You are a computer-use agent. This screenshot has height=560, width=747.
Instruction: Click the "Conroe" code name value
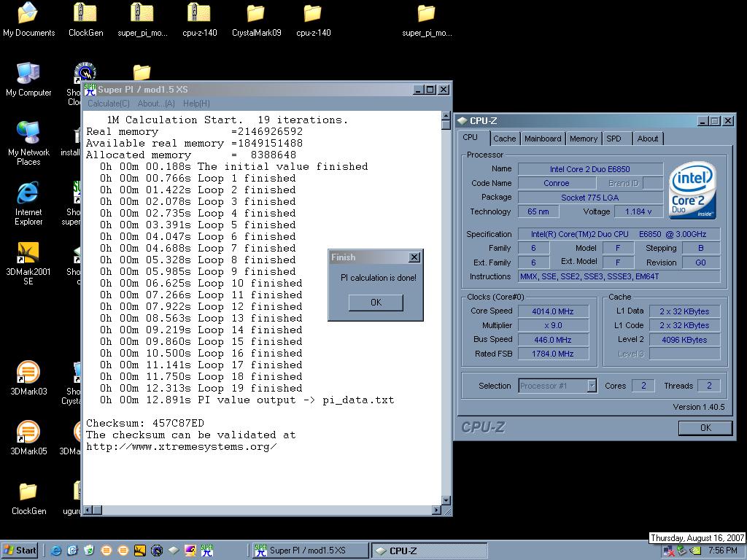pyautogui.click(x=556, y=183)
